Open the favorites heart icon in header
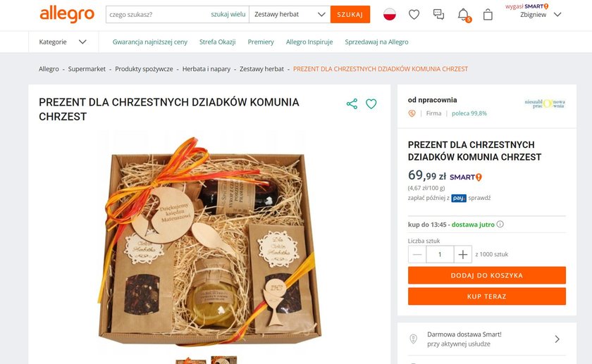 [414, 15]
